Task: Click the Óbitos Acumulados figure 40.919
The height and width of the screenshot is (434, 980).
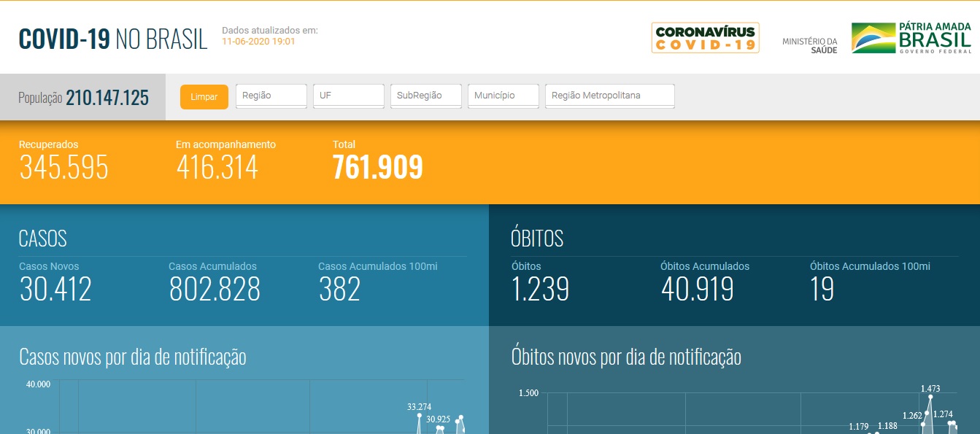Action: pos(697,290)
